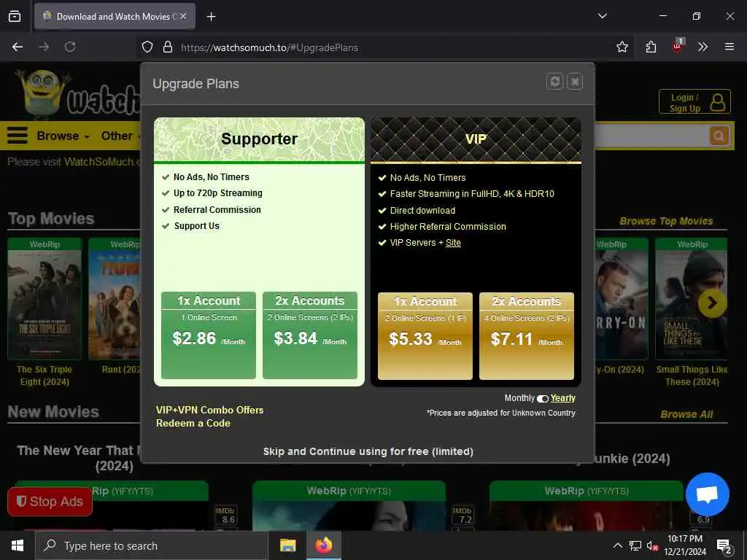Close the Upgrade Plans dialog
The height and width of the screenshot is (560, 747).
coord(575,82)
